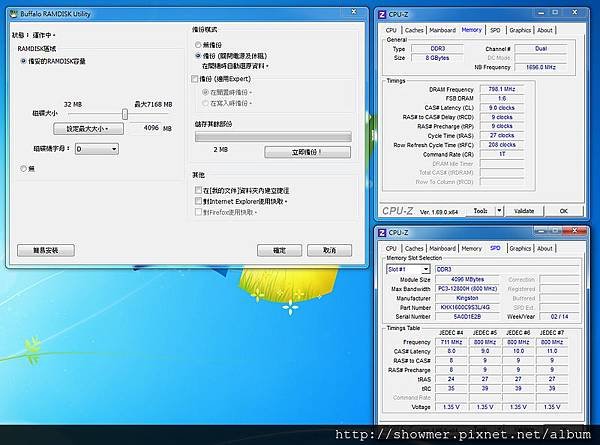Click the Validate button in CPU-Z
The image size is (600, 445).
(524, 211)
